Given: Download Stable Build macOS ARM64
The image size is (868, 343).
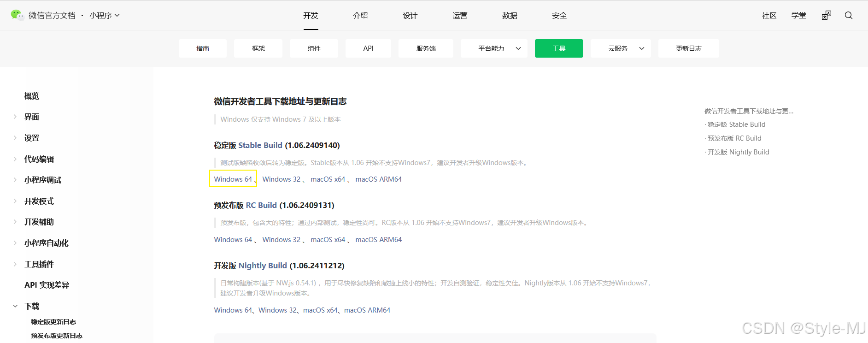Looking at the screenshot, I should tap(378, 179).
